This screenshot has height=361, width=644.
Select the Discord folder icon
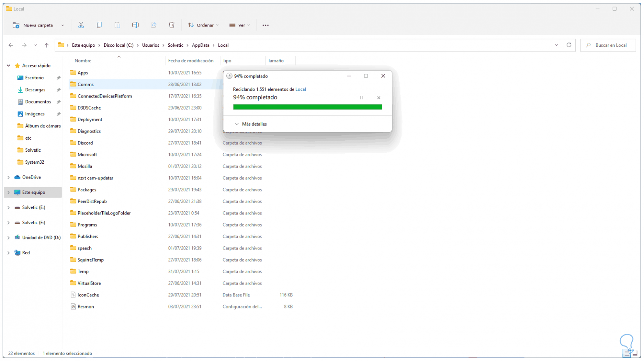(73, 143)
